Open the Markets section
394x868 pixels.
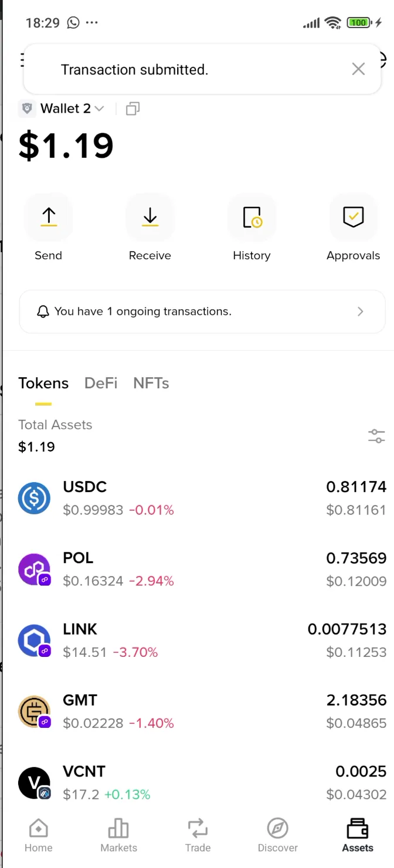click(118, 835)
